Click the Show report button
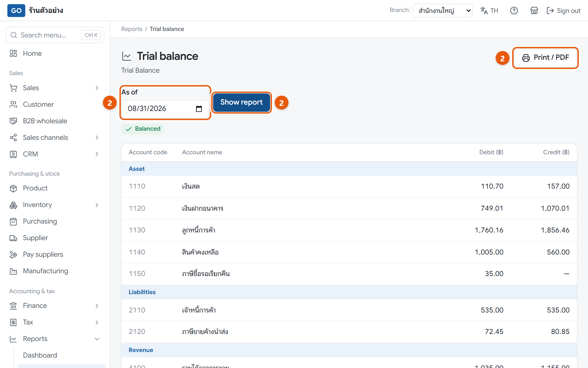 pyautogui.click(x=241, y=102)
